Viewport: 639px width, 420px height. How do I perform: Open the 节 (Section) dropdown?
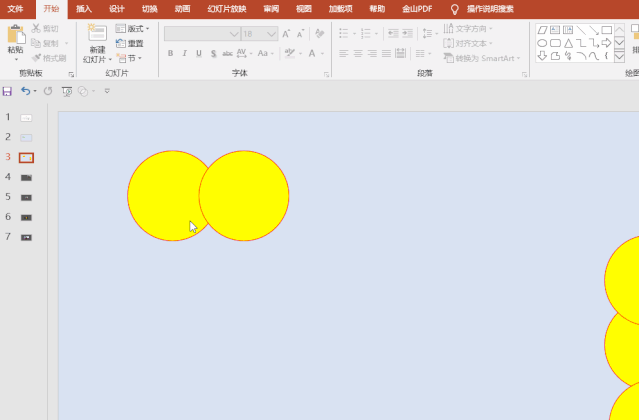129,58
